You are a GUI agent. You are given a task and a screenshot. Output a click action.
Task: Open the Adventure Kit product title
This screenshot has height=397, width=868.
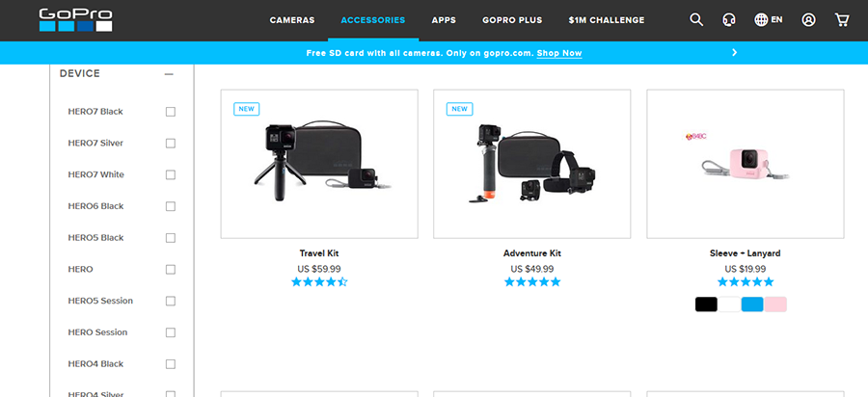532,253
